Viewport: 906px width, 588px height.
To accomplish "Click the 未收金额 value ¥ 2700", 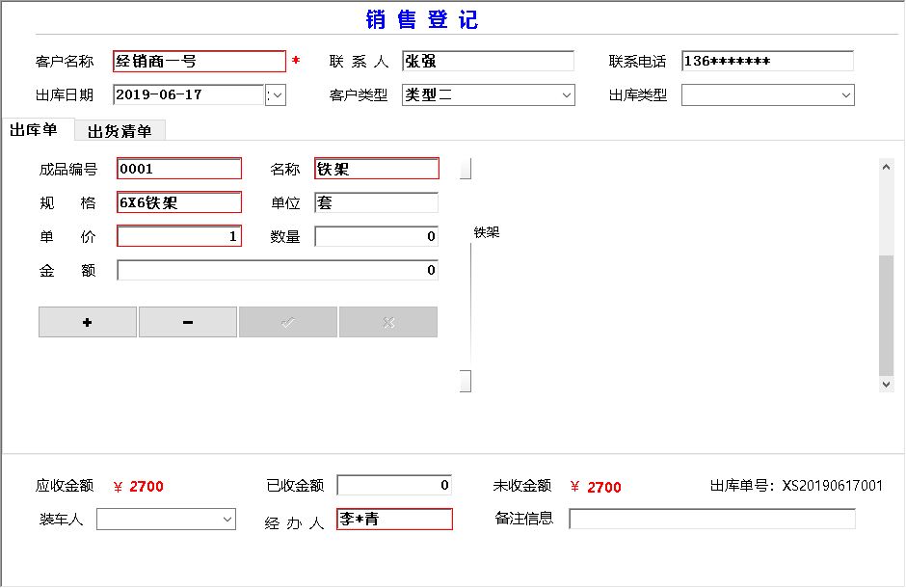I will 596,487.
